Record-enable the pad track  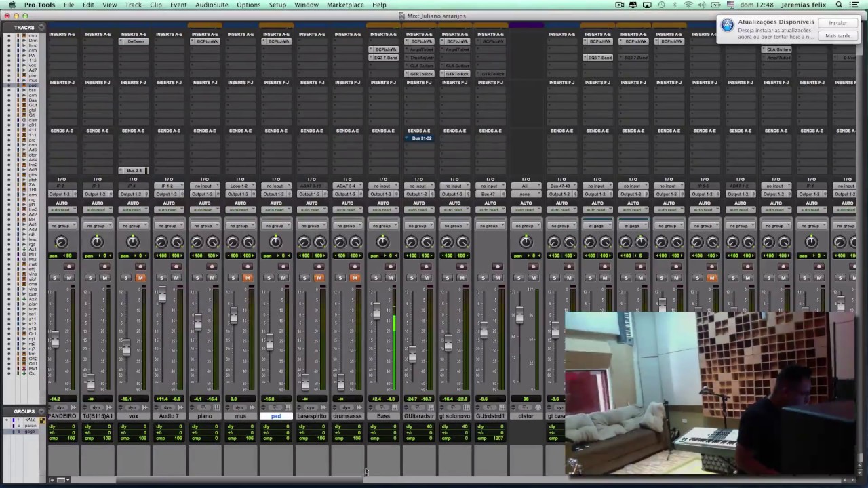tap(283, 266)
